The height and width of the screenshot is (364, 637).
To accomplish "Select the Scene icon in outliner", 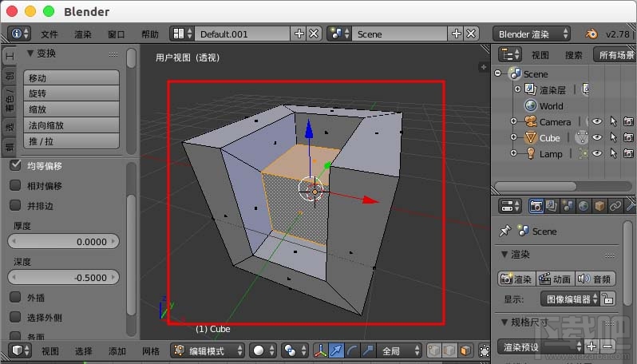I will (x=515, y=73).
